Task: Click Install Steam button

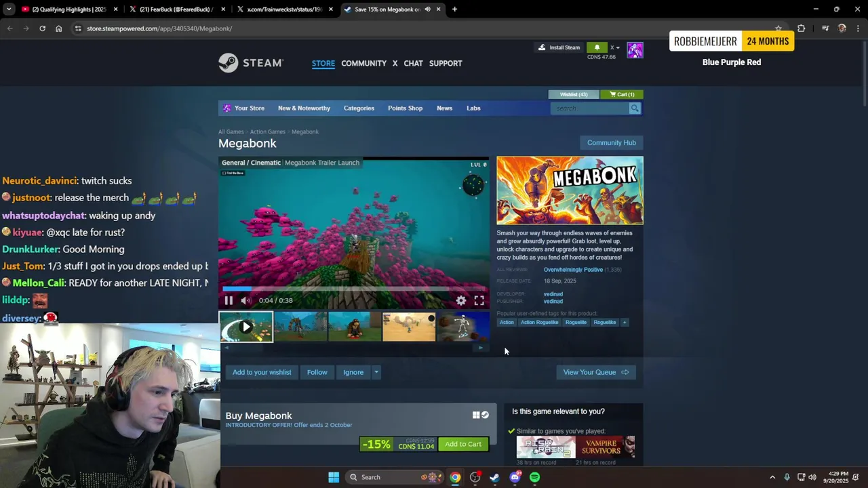Action: click(559, 47)
